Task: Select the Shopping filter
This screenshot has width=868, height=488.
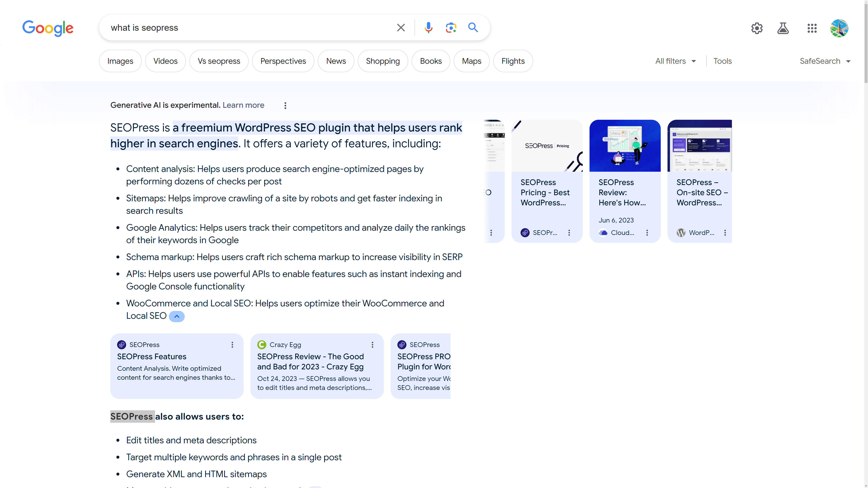Action: (383, 61)
